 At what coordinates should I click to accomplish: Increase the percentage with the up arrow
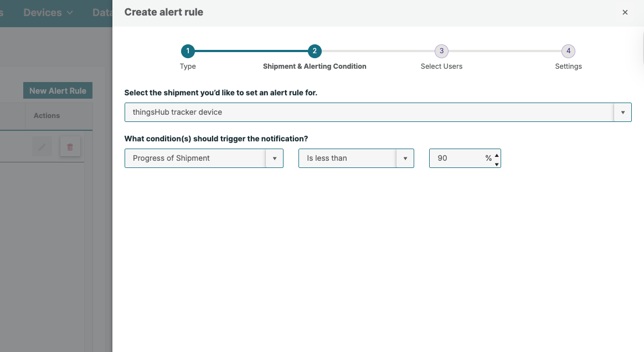coord(497,155)
